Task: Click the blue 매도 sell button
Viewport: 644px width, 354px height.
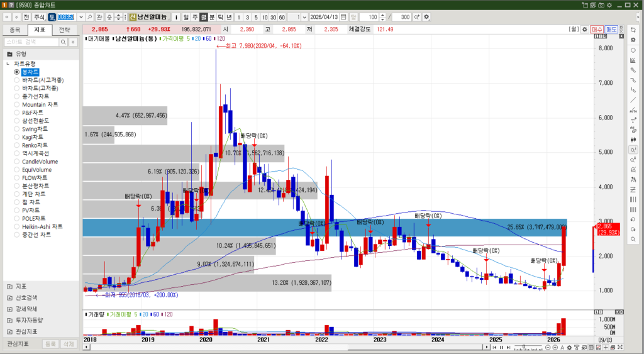Action: click(x=611, y=30)
